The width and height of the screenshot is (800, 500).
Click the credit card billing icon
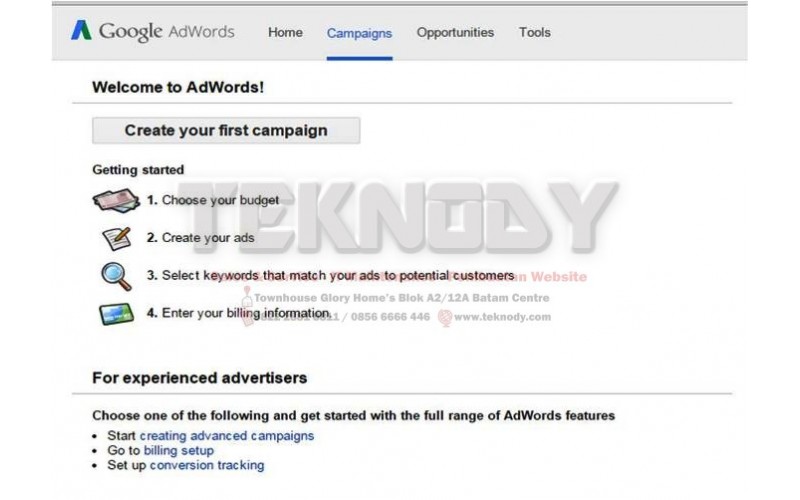tap(116, 314)
